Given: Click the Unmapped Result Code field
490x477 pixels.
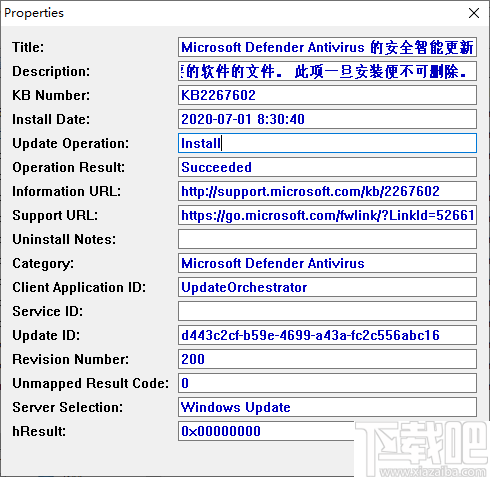Looking at the screenshot, I should tap(327, 383).
